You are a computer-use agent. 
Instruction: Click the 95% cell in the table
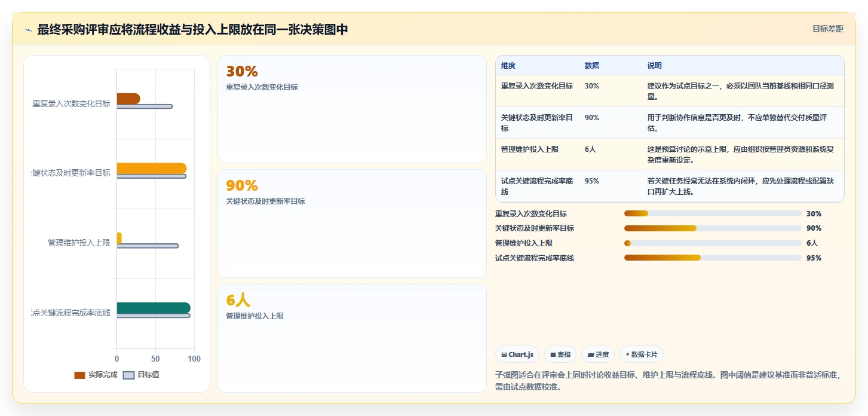pyautogui.click(x=592, y=181)
